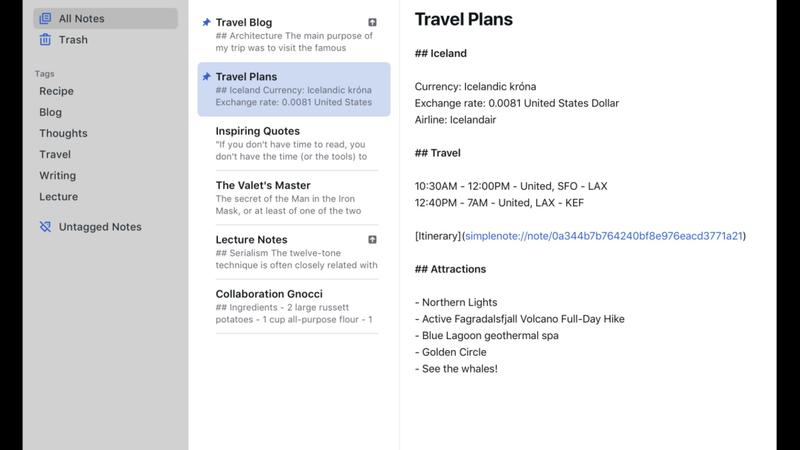The image size is (800, 450).
Task: Select the Blog tag
Action: pyautogui.click(x=50, y=112)
